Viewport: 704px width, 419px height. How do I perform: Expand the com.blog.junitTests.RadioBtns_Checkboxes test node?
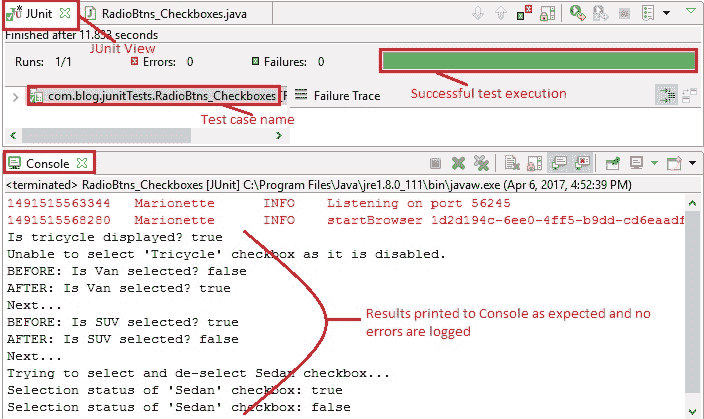(15, 97)
